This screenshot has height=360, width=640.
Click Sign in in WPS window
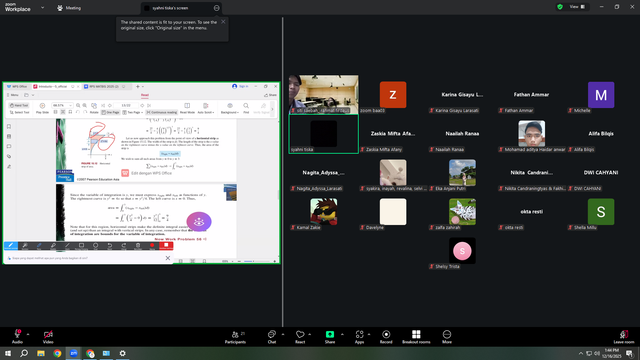pyautogui.click(x=240, y=87)
